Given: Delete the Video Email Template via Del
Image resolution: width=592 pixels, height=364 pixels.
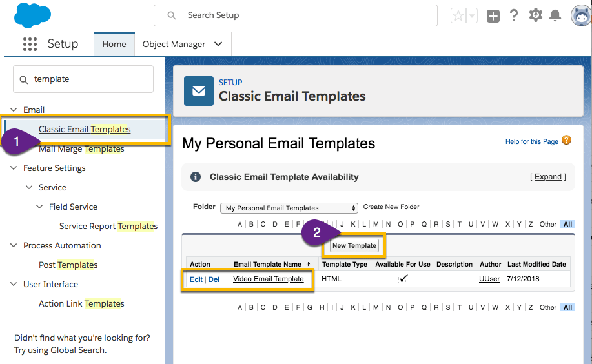Looking at the screenshot, I should (214, 279).
